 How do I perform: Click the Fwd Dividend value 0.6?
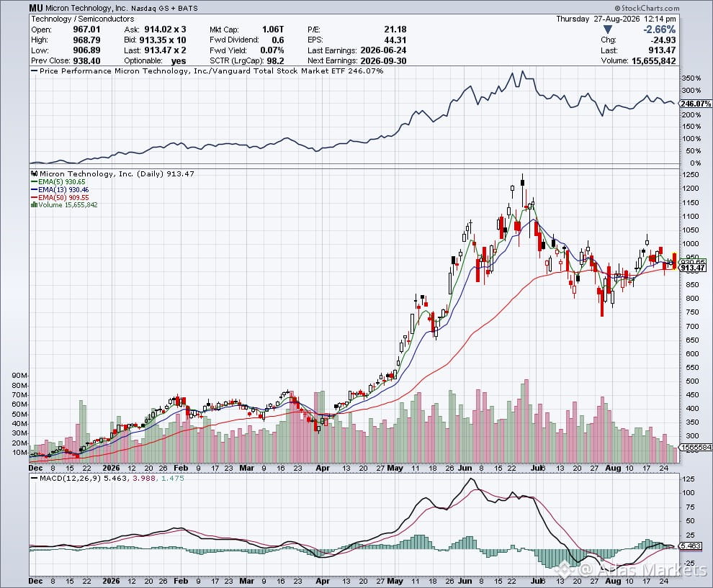(277, 40)
